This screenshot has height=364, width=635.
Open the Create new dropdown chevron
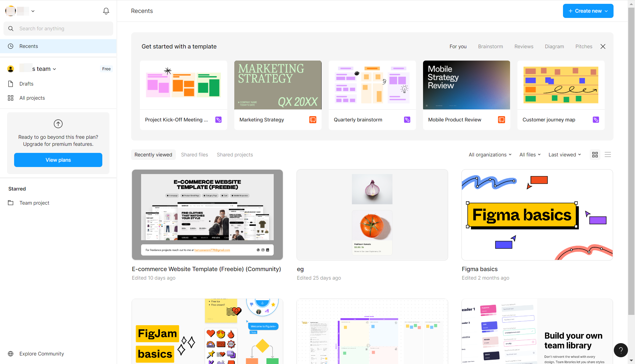point(606,11)
